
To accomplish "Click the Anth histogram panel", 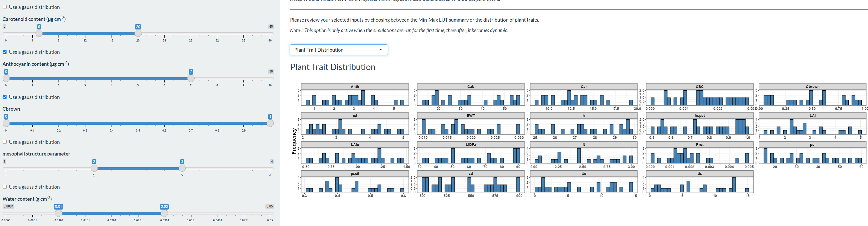I will pos(355,98).
